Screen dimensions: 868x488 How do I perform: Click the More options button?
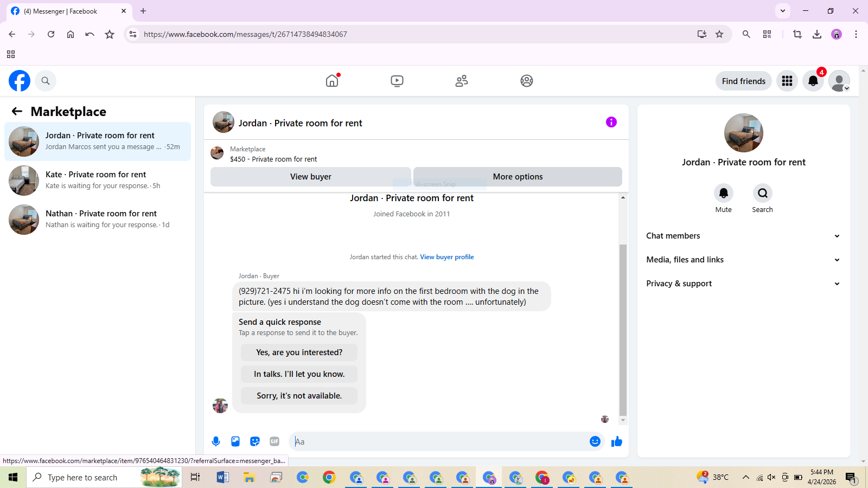518,177
